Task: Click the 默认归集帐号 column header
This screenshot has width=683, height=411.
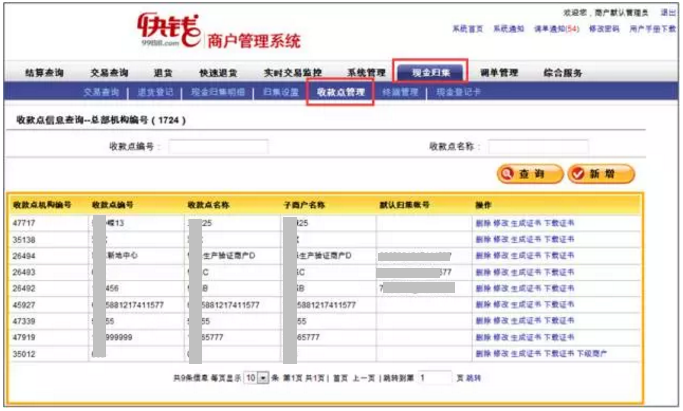Action: point(404,205)
